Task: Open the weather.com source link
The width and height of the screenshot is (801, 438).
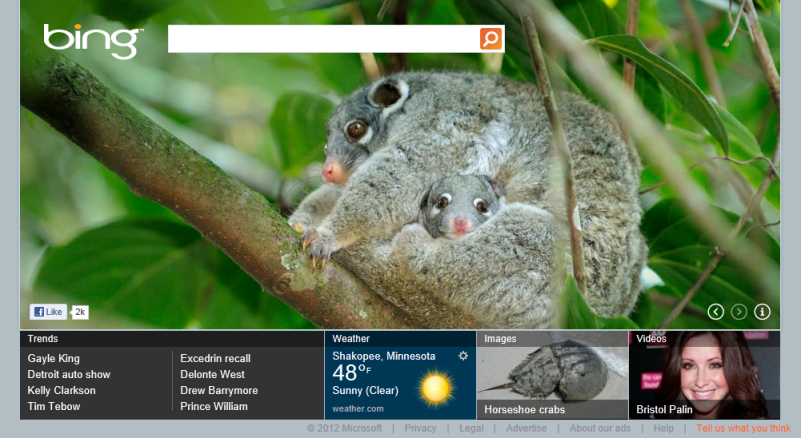Action: (x=358, y=409)
